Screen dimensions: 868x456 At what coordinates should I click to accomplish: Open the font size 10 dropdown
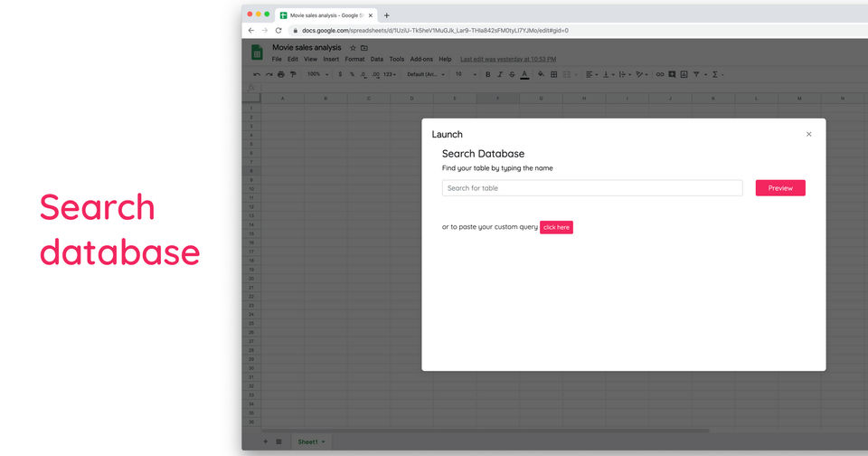466,74
